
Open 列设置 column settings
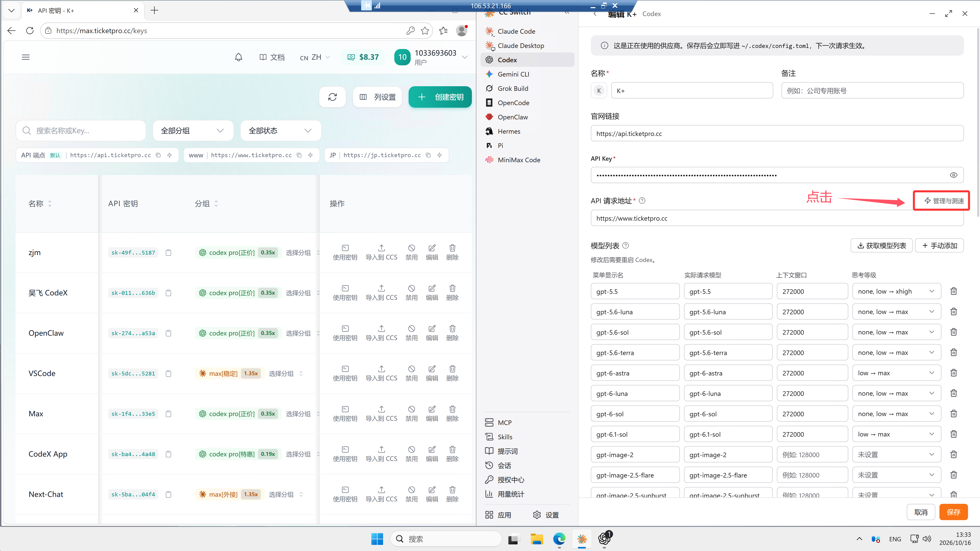point(377,97)
